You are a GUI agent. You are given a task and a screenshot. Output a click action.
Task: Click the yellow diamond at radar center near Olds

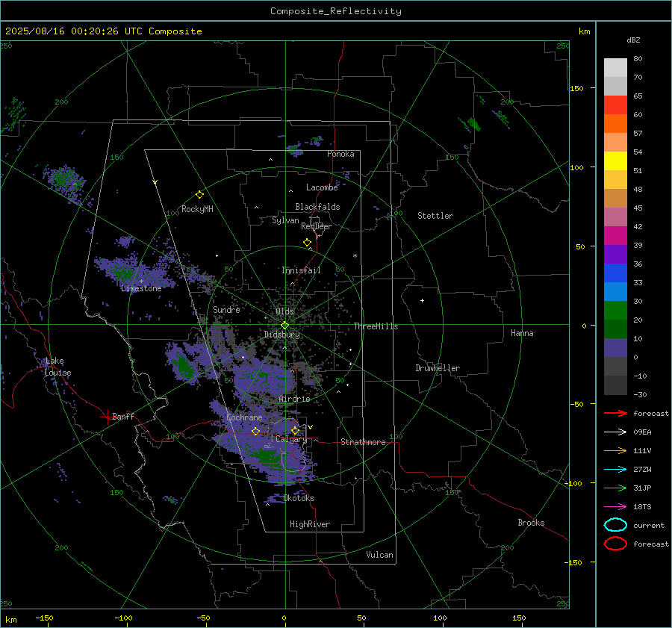pyautogui.click(x=284, y=326)
